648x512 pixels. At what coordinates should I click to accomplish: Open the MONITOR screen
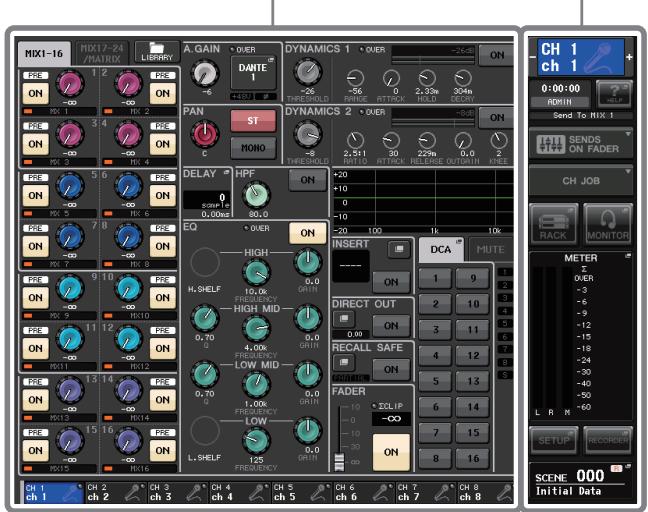coord(608,224)
